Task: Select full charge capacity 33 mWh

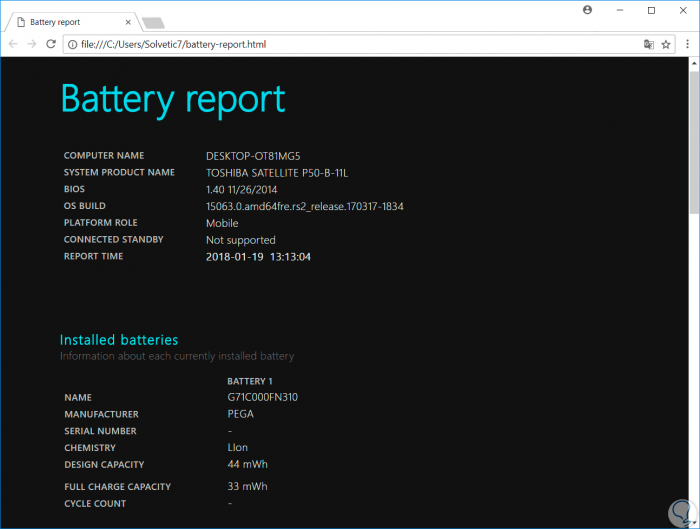Action: [247, 487]
